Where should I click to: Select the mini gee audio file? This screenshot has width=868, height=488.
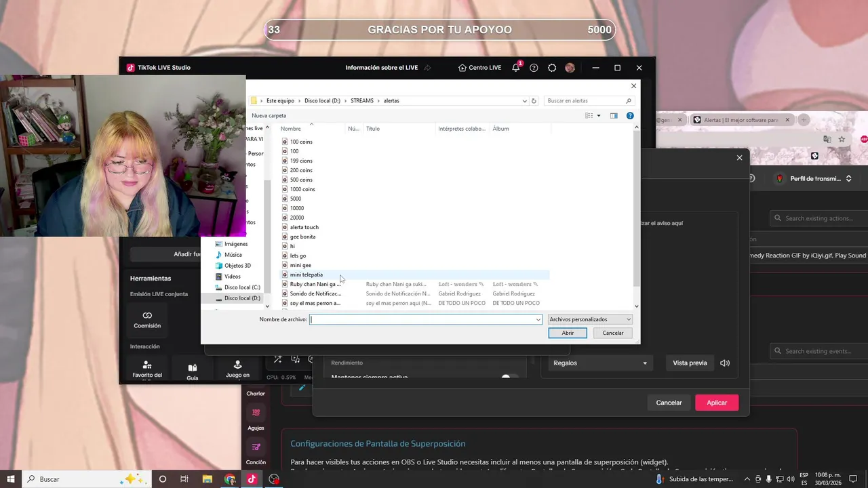tap(300, 265)
